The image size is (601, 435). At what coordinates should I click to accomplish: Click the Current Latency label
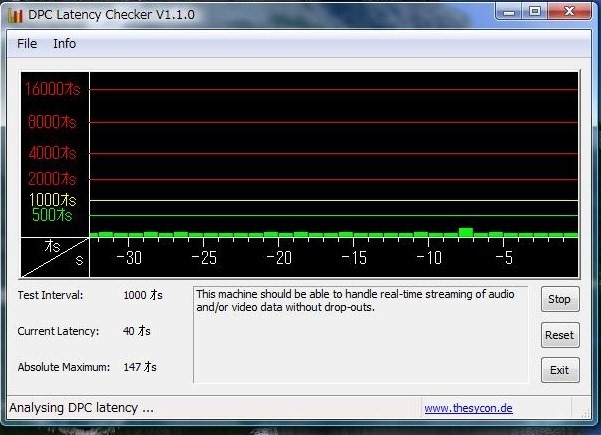[58, 331]
